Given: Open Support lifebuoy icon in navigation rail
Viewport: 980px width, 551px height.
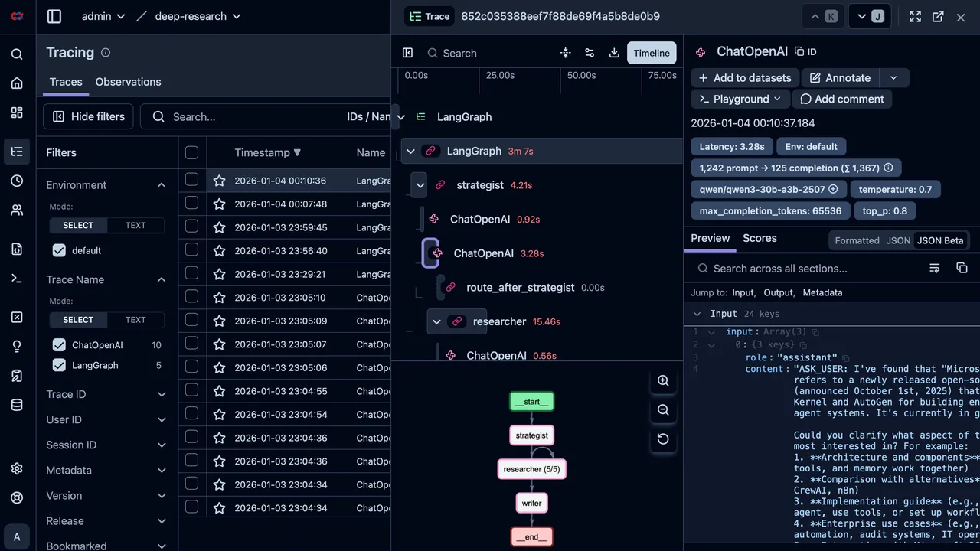Looking at the screenshot, I should (x=17, y=497).
